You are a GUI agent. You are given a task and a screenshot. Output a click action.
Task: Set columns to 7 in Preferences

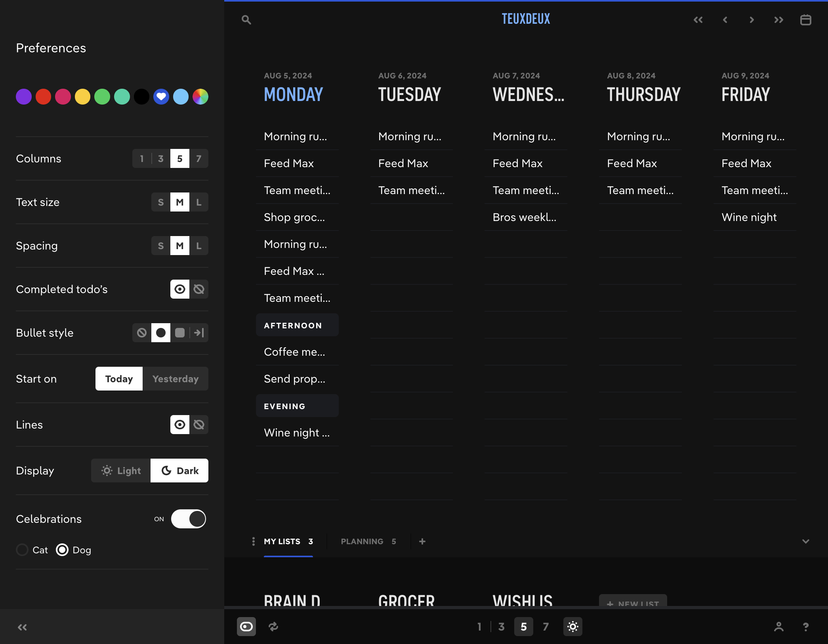pyautogui.click(x=199, y=158)
